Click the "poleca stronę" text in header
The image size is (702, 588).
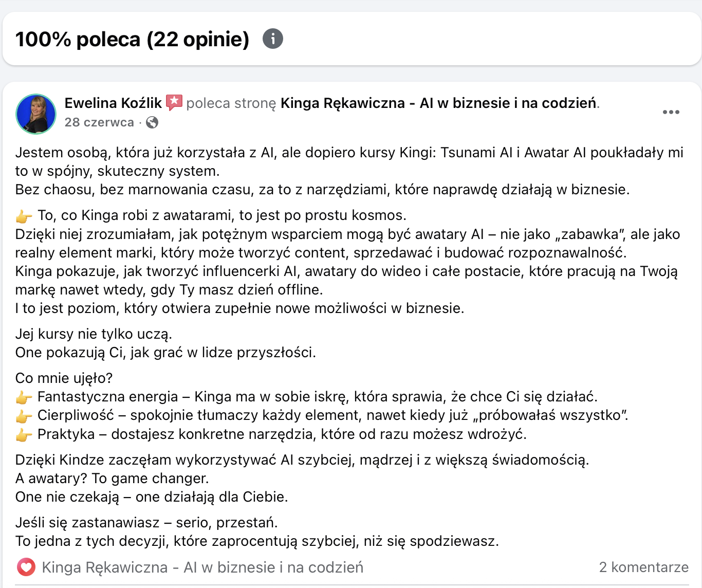pos(231,103)
